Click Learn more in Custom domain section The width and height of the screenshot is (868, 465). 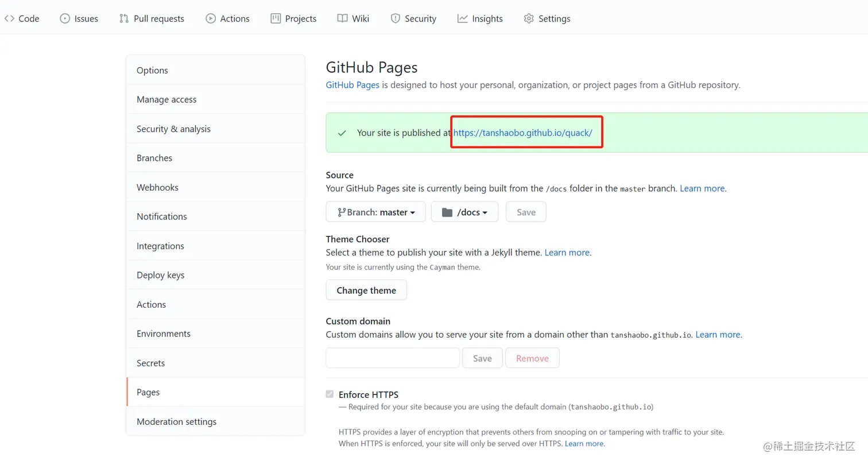718,335
